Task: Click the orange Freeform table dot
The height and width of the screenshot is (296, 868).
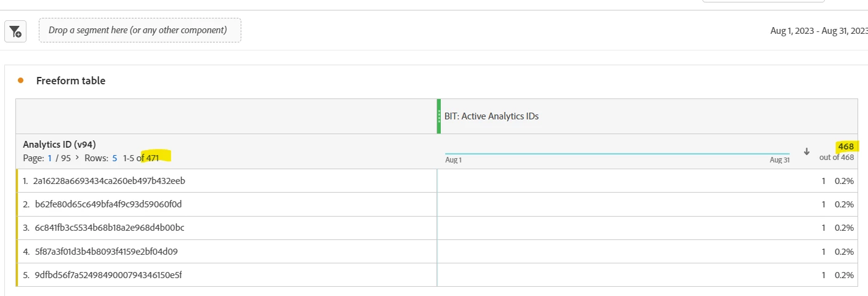Action: click(x=20, y=81)
